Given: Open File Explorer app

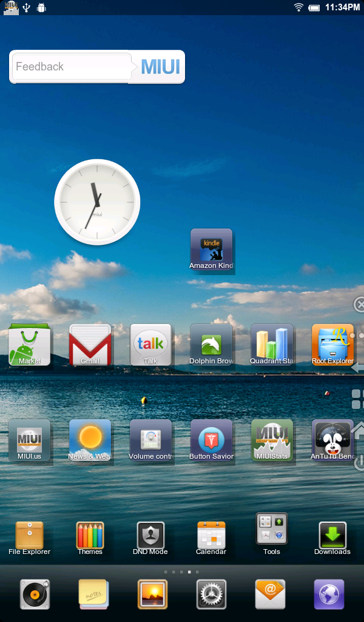Looking at the screenshot, I should (x=30, y=538).
